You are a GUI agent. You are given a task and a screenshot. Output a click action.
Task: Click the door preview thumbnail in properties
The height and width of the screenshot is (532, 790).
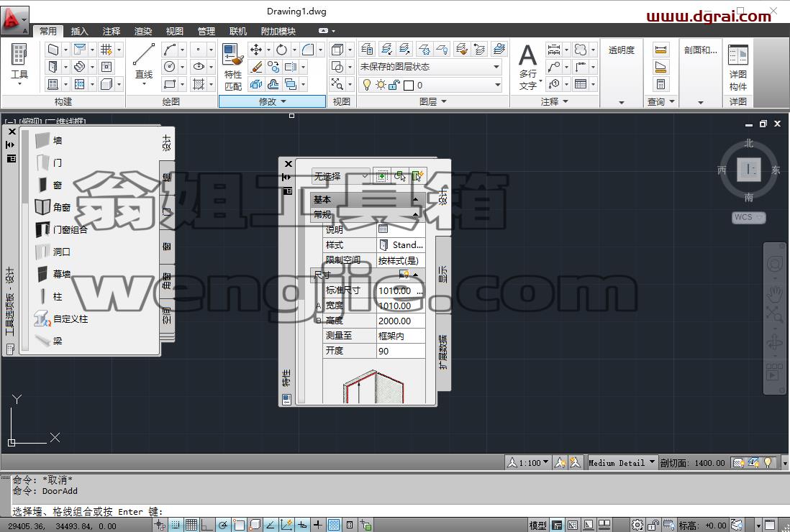[x=373, y=387]
